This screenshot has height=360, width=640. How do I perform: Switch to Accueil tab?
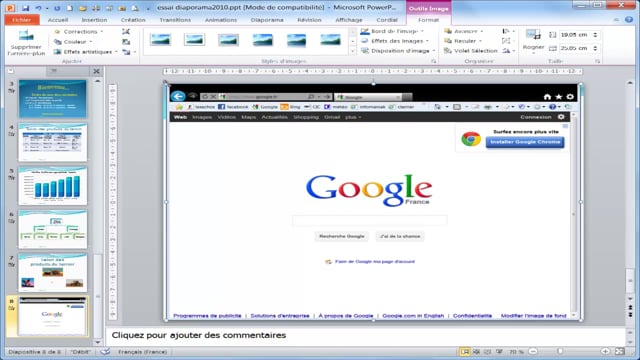point(58,20)
